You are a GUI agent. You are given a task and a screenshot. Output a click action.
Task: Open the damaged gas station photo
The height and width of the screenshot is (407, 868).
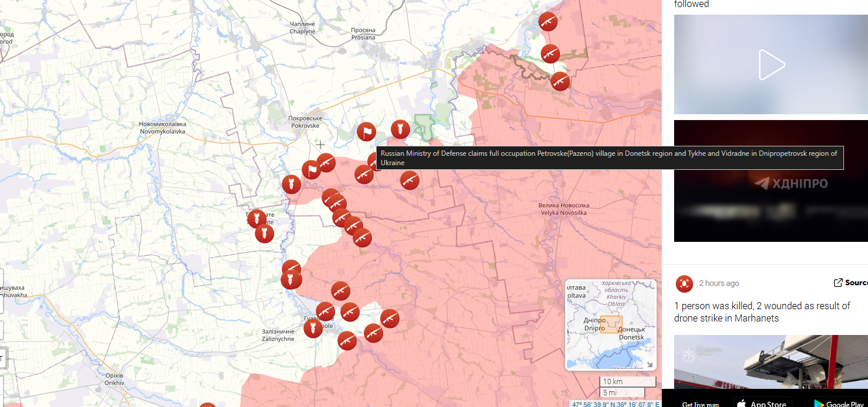click(771, 362)
